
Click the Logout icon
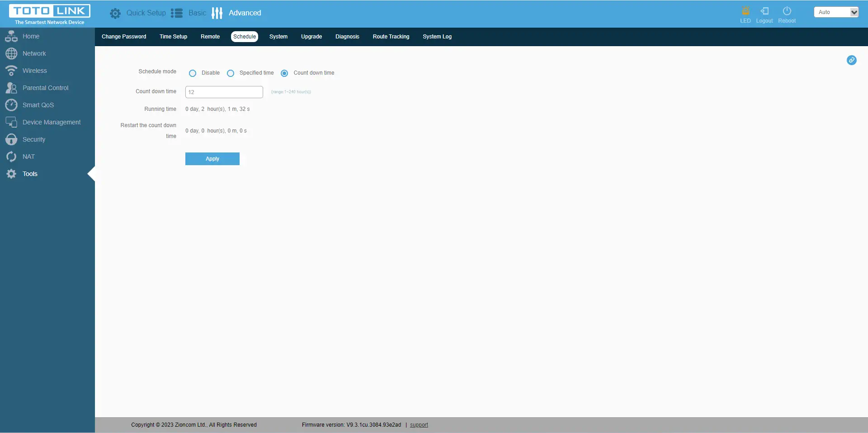[764, 11]
